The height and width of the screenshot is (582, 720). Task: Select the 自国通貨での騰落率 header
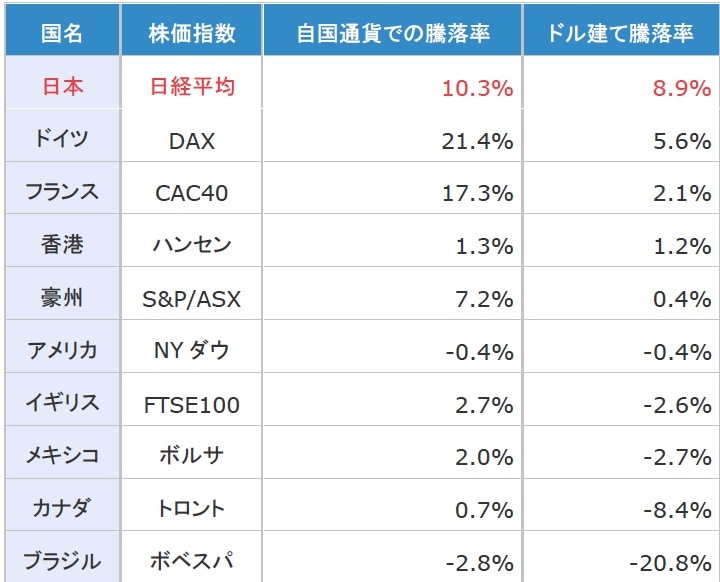pyautogui.click(x=393, y=33)
